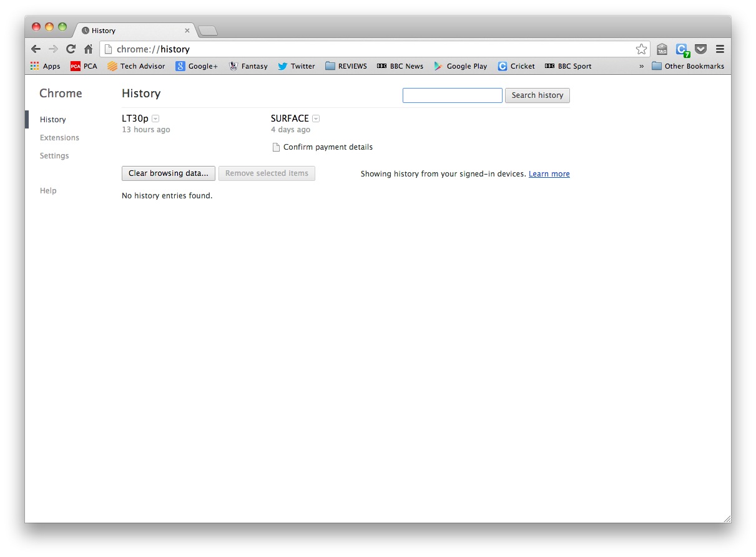Click Remove selected items button
Screen dimensions: 756x557
tap(267, 173)
